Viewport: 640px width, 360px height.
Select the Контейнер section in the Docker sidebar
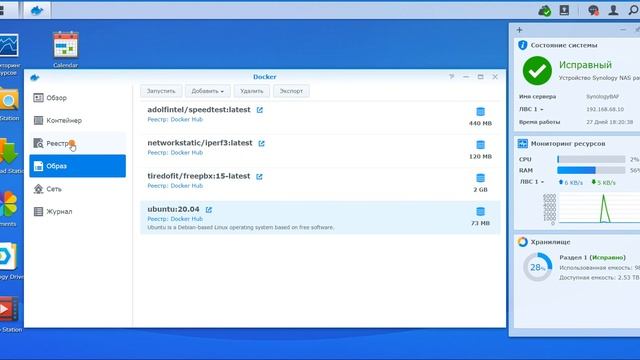pos(78,120)
